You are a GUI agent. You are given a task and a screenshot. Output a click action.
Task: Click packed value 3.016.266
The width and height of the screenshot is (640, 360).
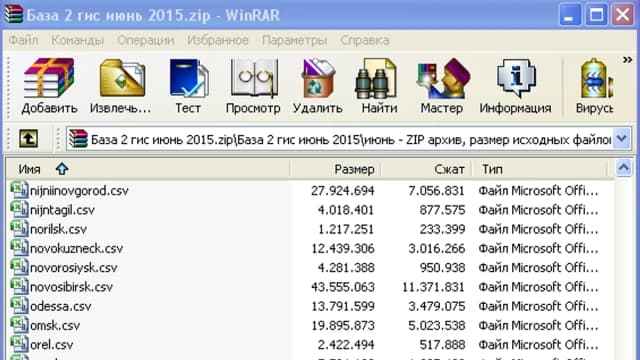coord(437,248)
